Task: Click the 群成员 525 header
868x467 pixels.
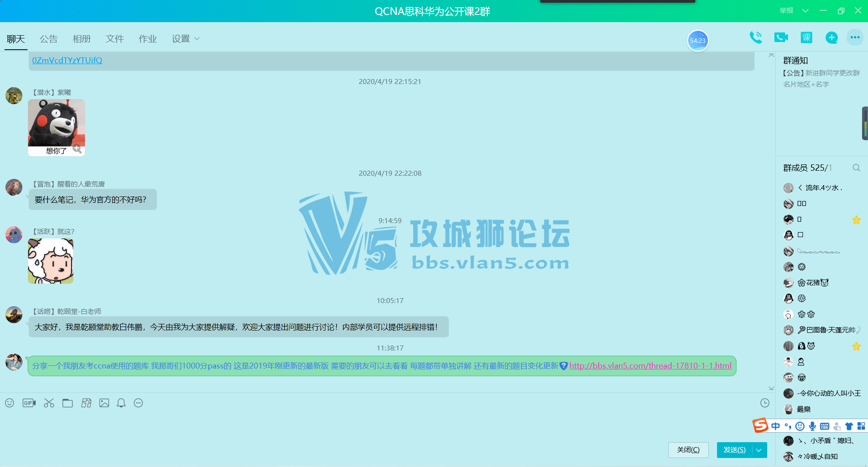Action: [x=807, y=168]
